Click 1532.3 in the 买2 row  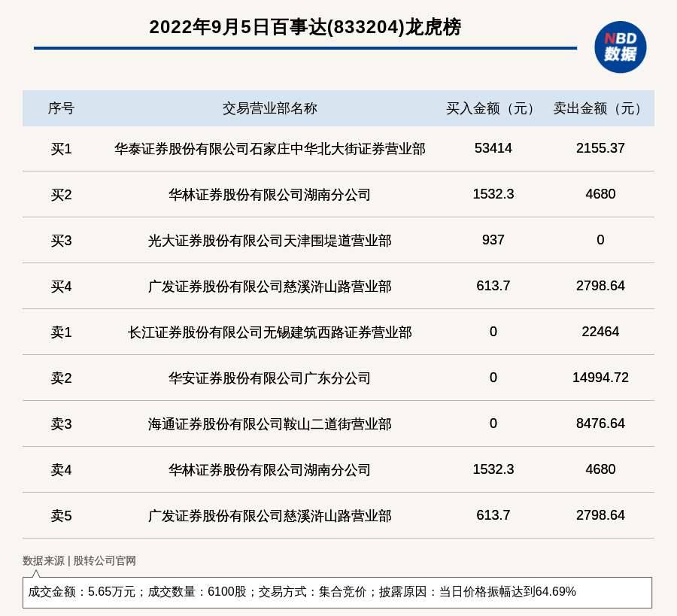coord(493,194)
